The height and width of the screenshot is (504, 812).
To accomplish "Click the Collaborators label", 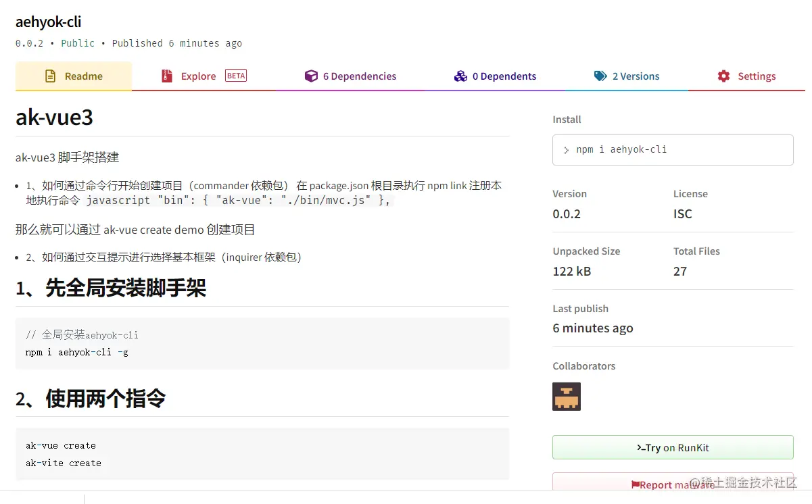I will pyautogui.click(x=584, y=366).
